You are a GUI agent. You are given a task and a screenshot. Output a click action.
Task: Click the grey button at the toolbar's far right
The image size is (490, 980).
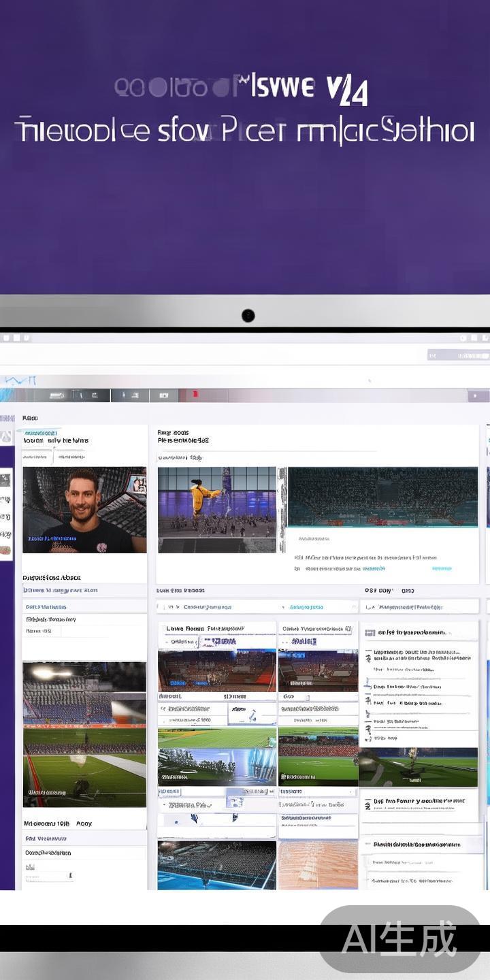(478, 395)
